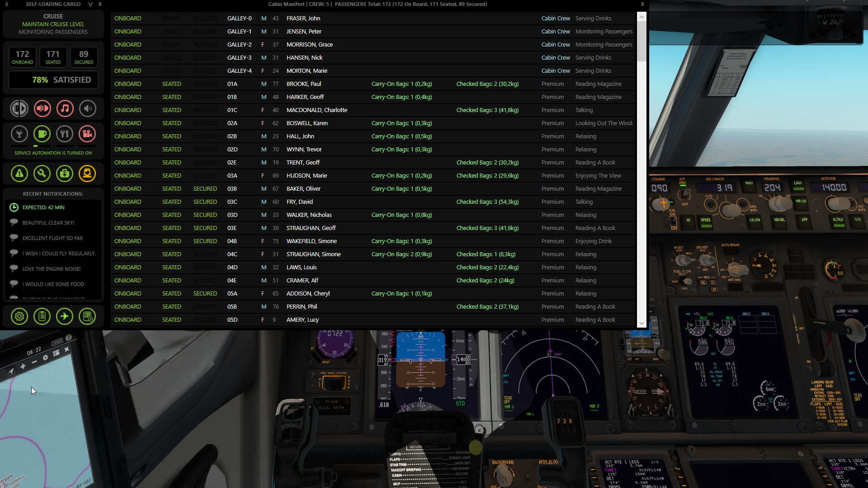Click the V dropdown beside Self-Loading Cargo title
The image size is (868, 488).
click(x=90, y=4)
